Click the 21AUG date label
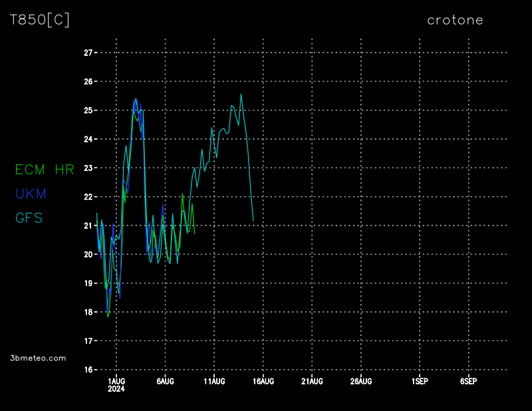This screenshot has height=411, width=532. tap(312, 381)
